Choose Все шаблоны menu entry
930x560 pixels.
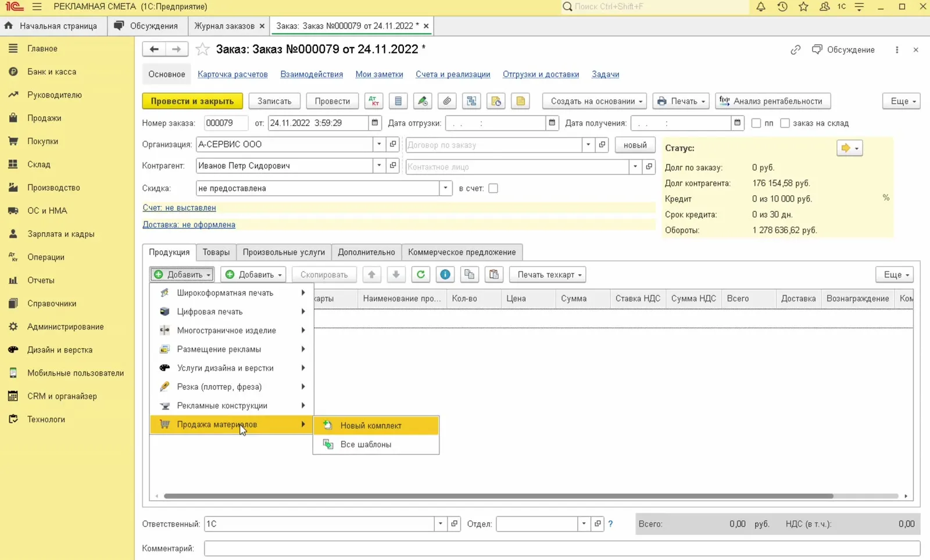(x=376, y=444)
